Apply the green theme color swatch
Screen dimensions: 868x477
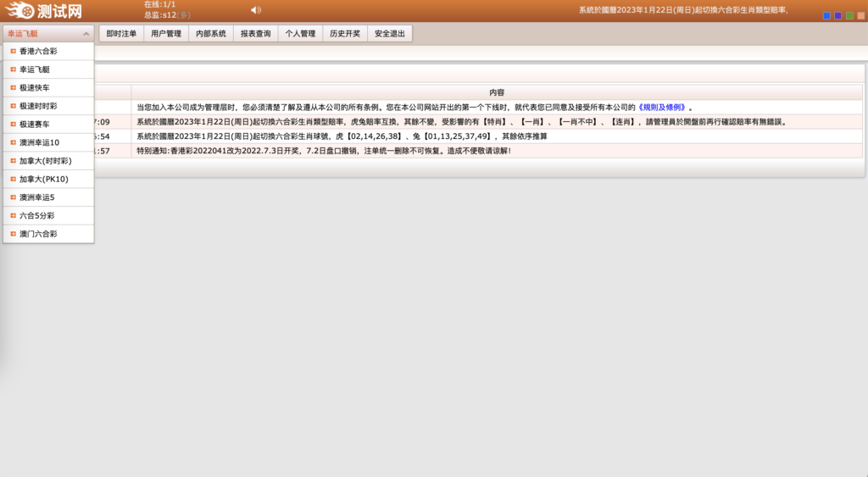tap(849, 15)
